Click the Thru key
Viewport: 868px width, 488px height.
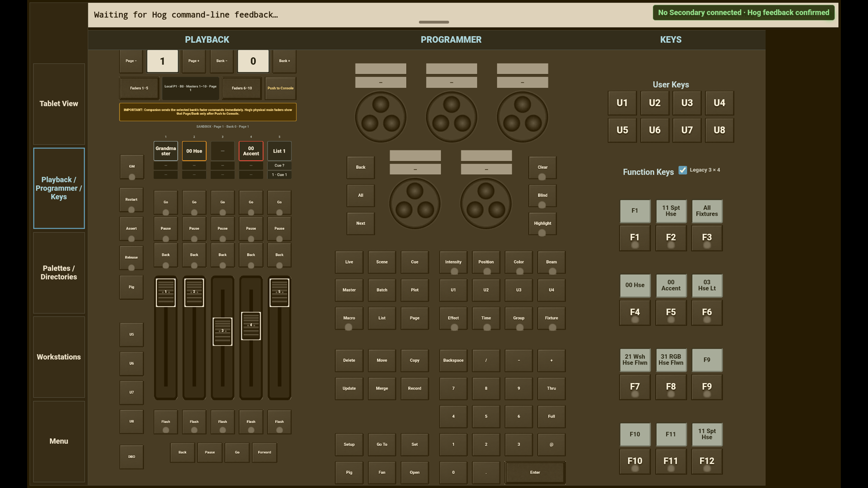pos(552,389)
